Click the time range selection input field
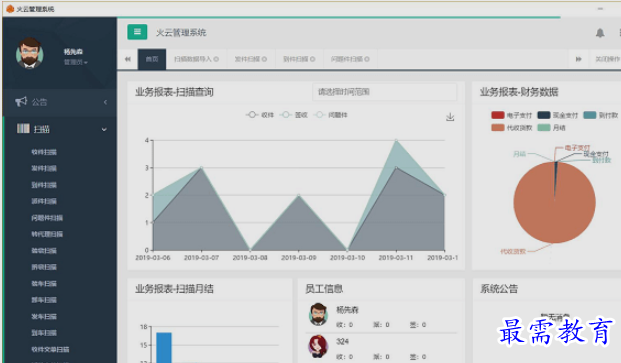 pyautogui.click(x=385, y=92)
